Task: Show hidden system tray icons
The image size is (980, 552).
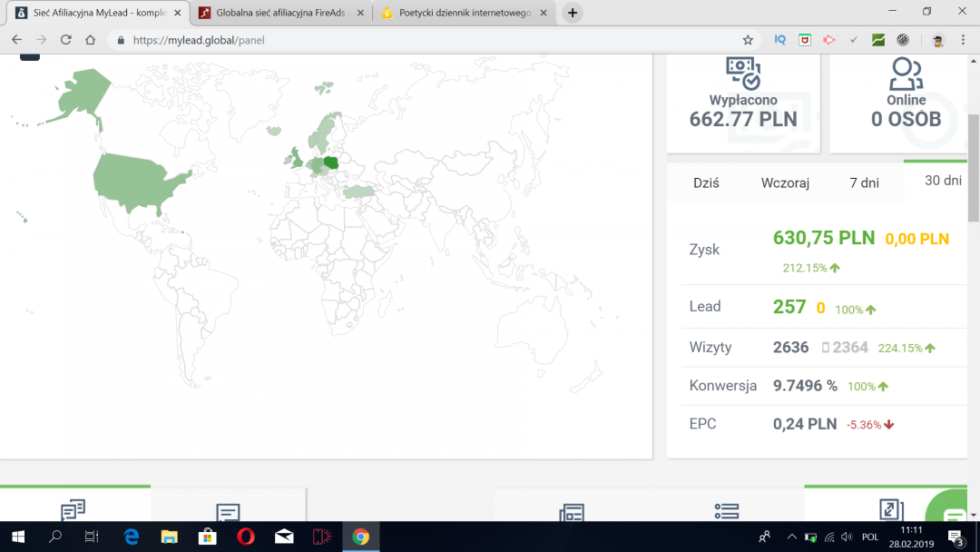Action: [791, 537]
